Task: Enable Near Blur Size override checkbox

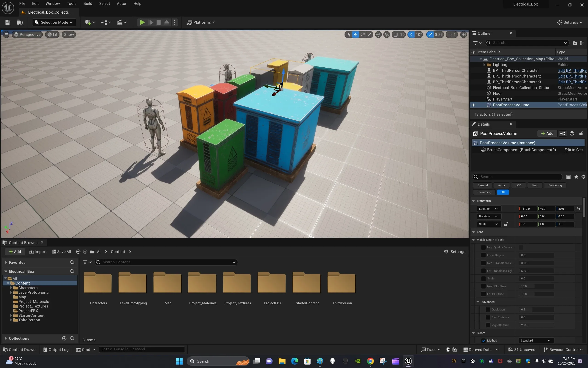Action: 483,287
